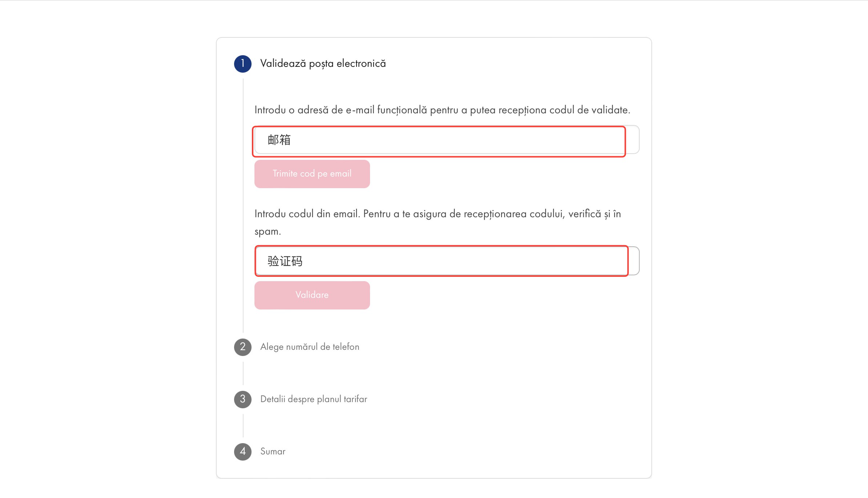Click right edge of email input box
The width and height of the screenshot is (868, 498).
(633, 140)
